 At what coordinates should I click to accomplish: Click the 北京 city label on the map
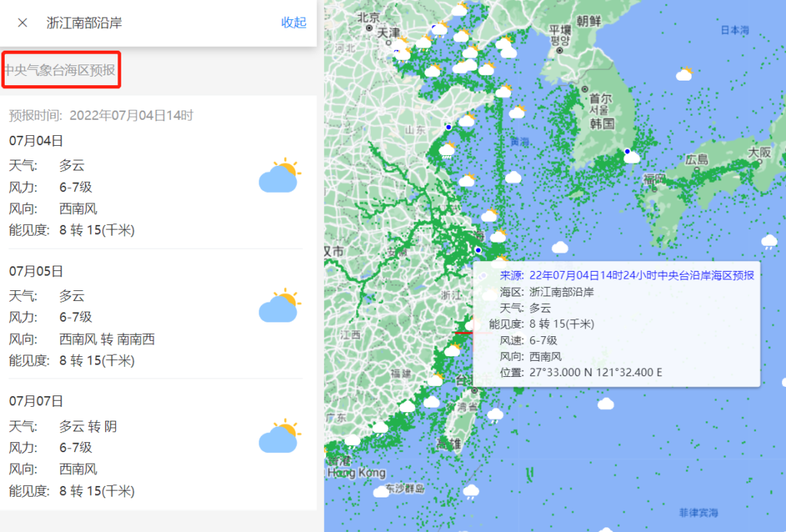point(368,17)
